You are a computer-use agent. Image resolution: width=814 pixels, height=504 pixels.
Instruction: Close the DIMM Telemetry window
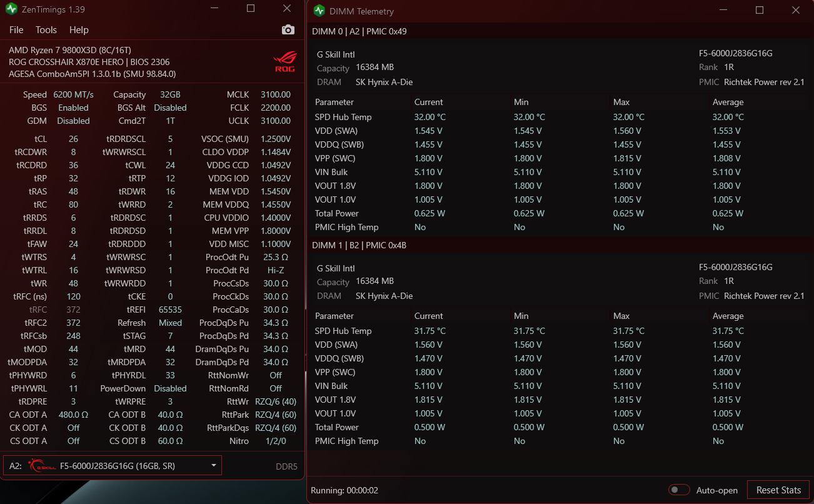[796, 11]
